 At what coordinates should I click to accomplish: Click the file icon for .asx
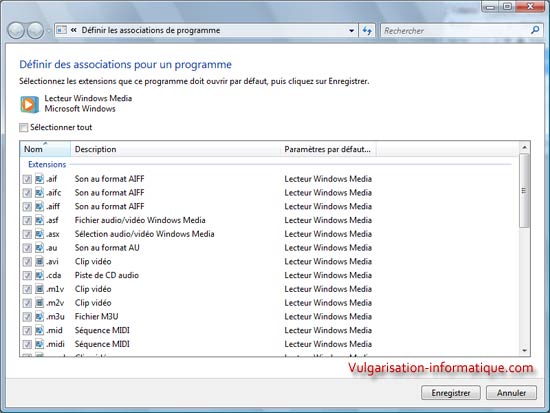click(x=39, y=234)
